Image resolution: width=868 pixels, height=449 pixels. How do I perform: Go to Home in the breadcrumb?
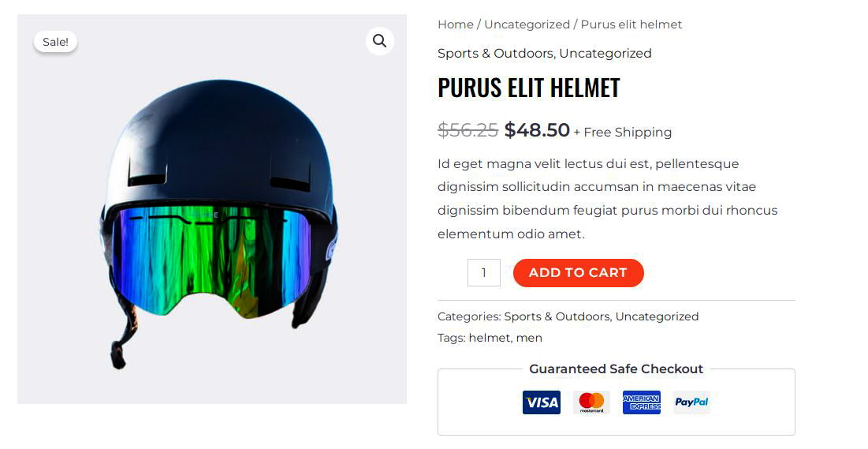click(456, 24)
